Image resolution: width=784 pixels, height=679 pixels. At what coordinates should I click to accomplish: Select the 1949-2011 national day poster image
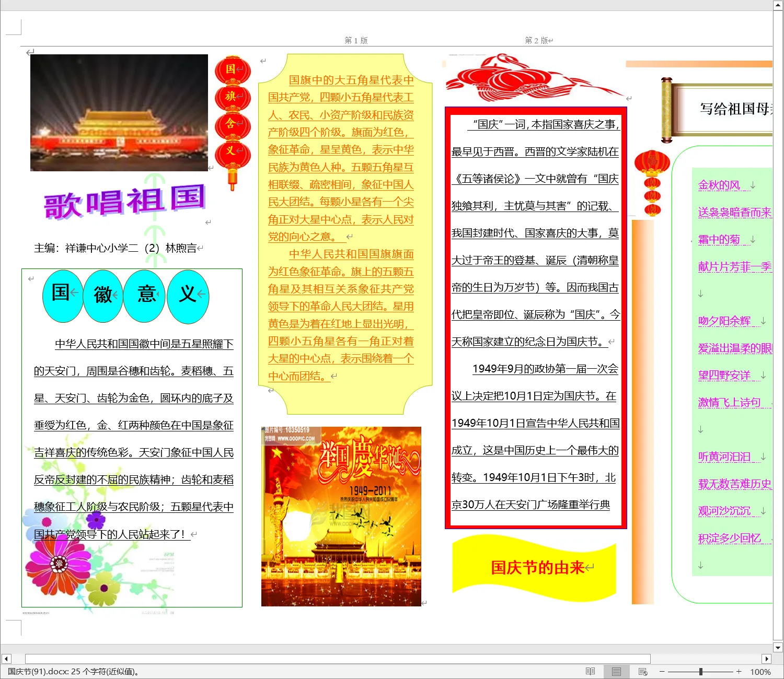point(341,516)
